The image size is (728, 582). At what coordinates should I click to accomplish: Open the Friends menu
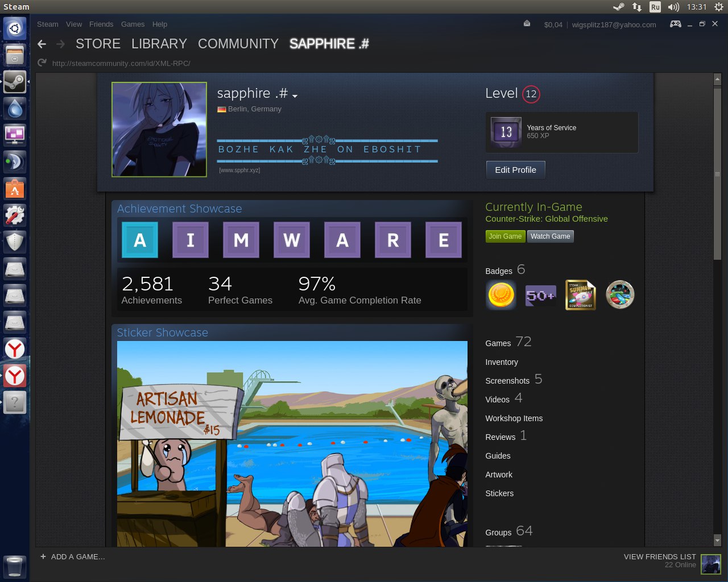pos(101,24)
